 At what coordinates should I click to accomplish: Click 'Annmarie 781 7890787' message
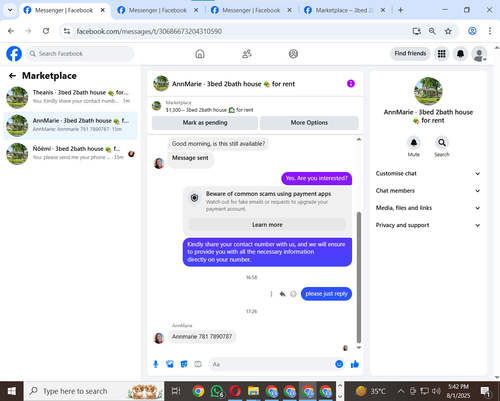click(202, 336)
